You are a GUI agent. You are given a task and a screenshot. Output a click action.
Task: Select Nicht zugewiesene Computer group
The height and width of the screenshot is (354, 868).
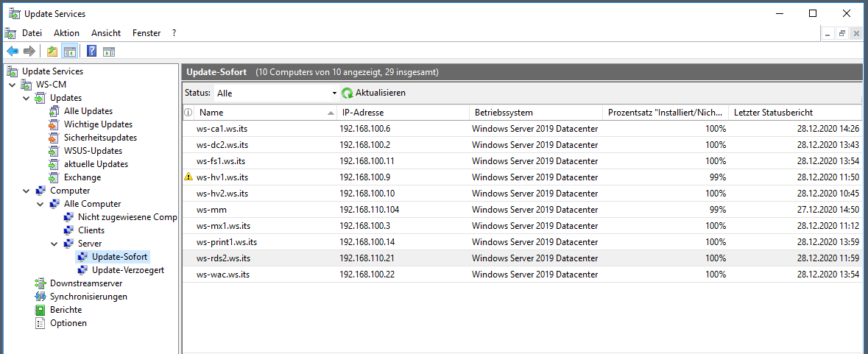(x=127, y=217)
